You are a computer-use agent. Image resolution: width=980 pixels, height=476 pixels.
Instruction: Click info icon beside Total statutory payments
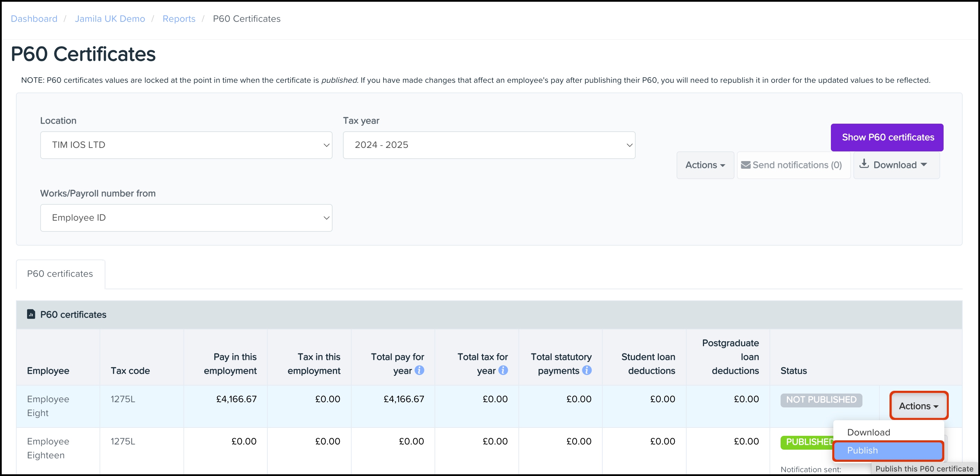587,370
